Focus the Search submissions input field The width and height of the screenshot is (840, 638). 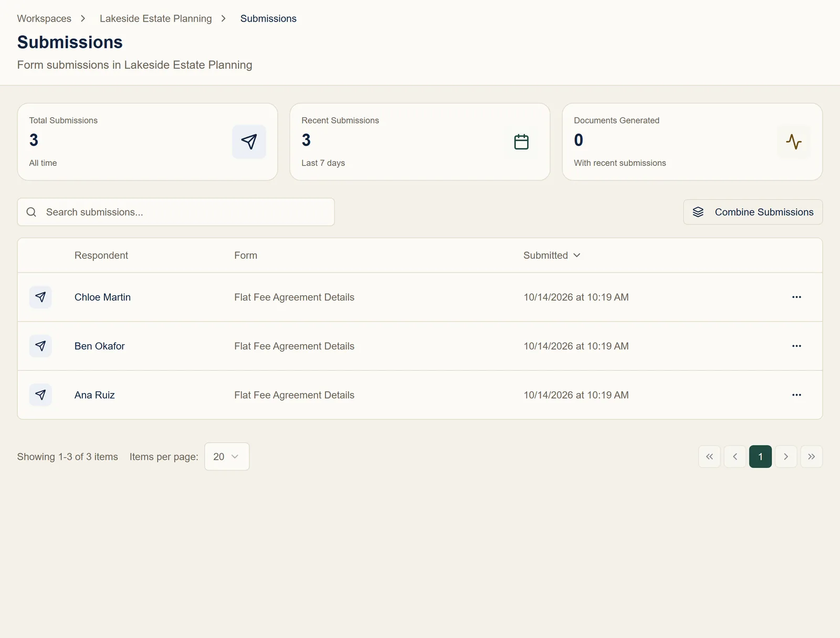coord(176,212)
